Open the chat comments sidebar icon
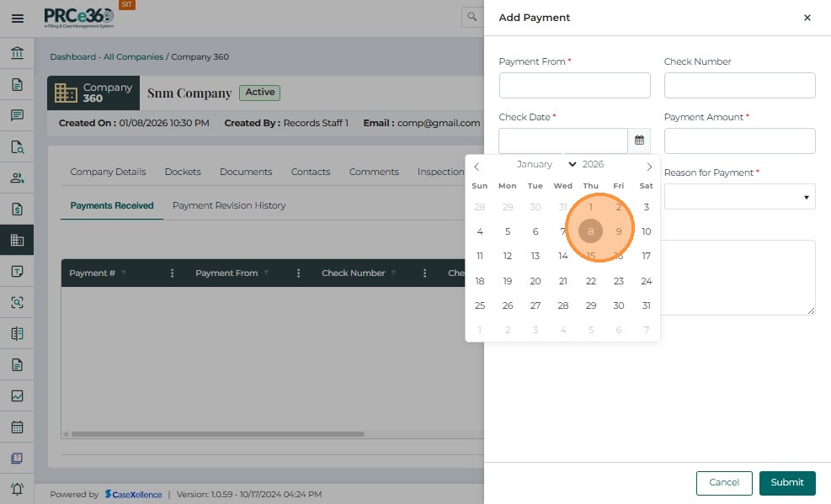 click(x=17, y=116)
